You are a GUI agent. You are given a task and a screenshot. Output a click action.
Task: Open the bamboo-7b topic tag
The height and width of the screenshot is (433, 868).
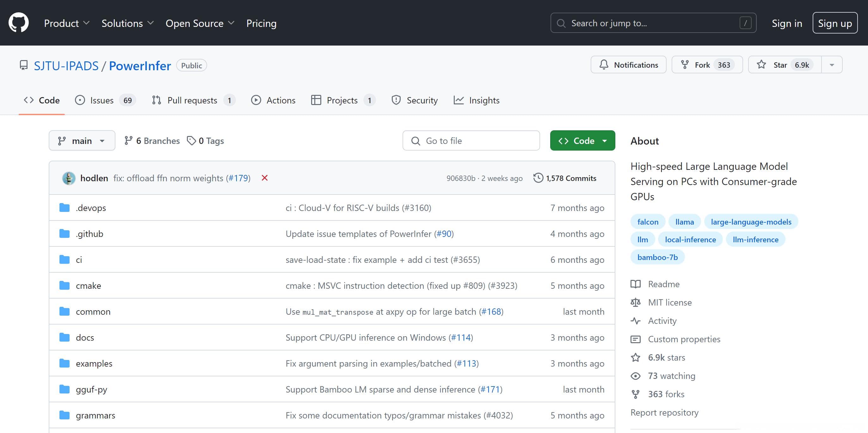[x=657, y=257]
